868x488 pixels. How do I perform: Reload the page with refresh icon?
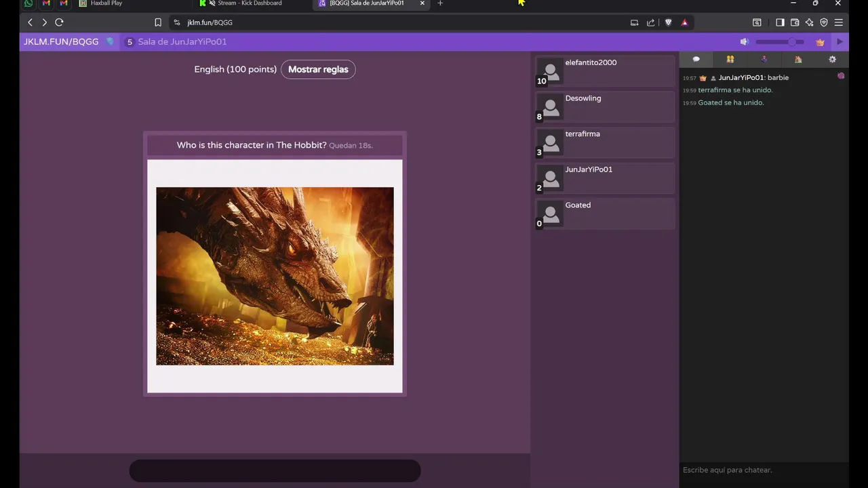pos(59,22)
